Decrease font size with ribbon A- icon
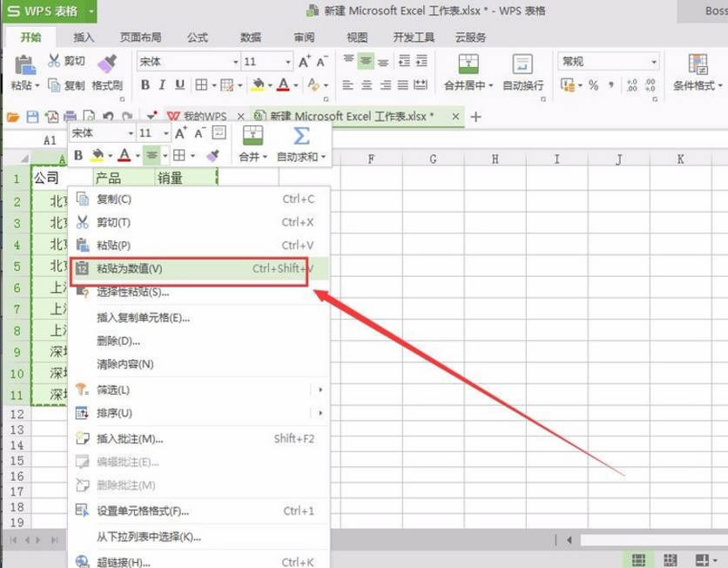Viewport: 728px width, 568px height. click(321, 61)
